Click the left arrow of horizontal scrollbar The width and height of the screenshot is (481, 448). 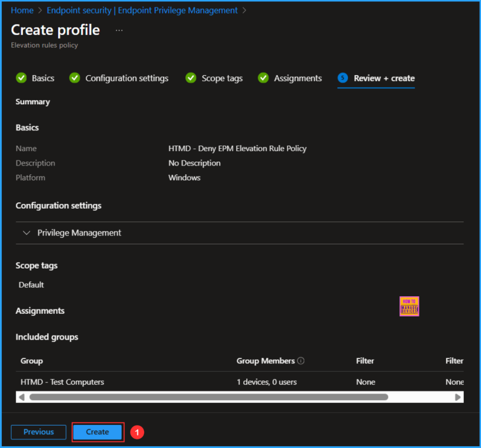22,397
